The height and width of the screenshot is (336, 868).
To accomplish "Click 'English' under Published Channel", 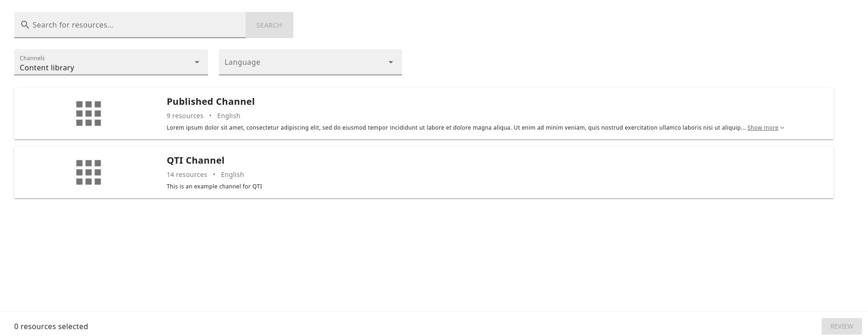I will coord(229,116).
